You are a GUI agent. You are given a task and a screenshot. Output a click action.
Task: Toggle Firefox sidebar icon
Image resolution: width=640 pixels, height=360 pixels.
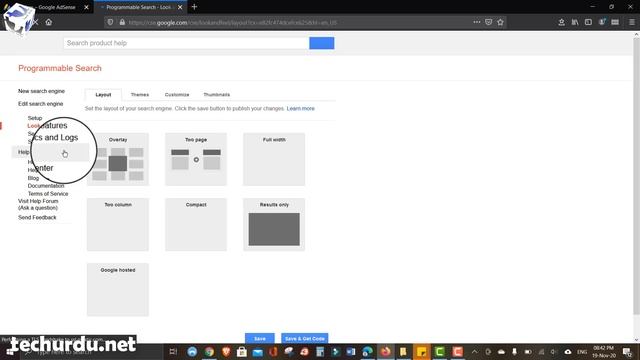click(588, 22)
